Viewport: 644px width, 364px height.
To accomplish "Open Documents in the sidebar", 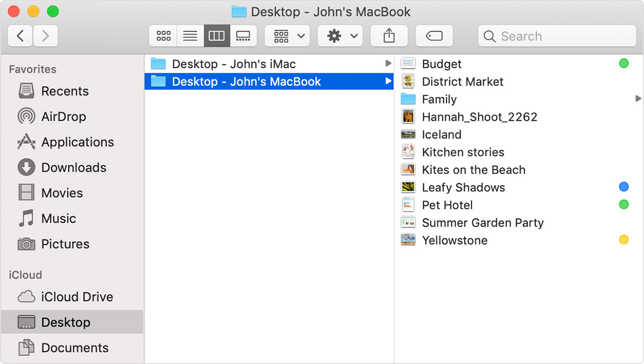I will coord(72,347).
